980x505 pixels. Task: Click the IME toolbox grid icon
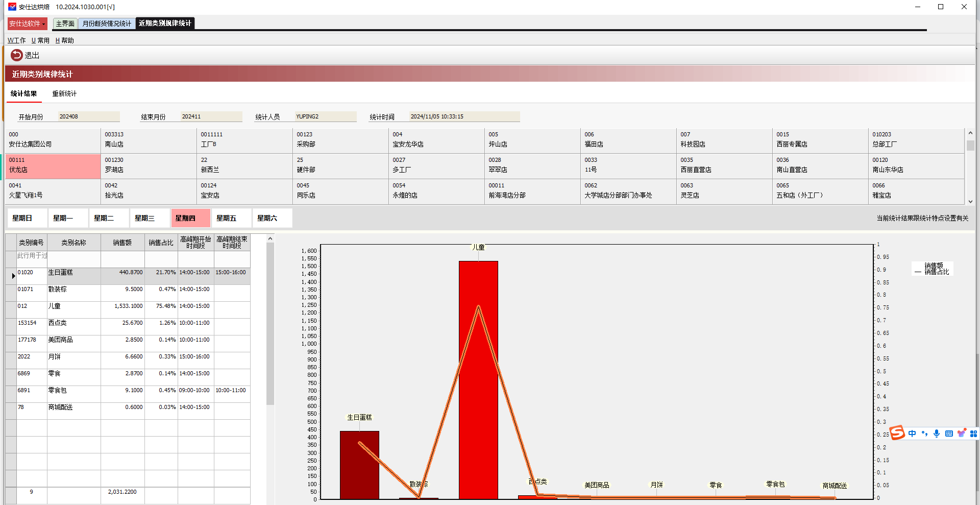tap(973, 434)
